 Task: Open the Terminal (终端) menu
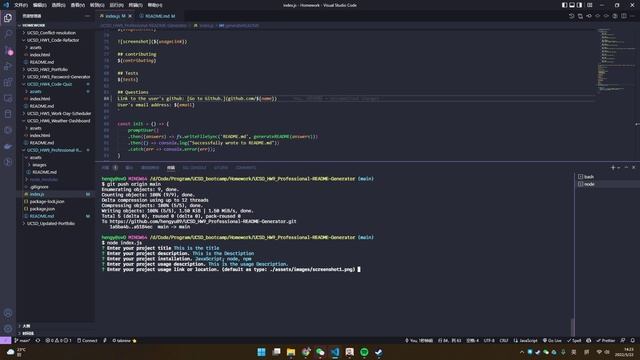pyautogui.click(x=136, y=5)
